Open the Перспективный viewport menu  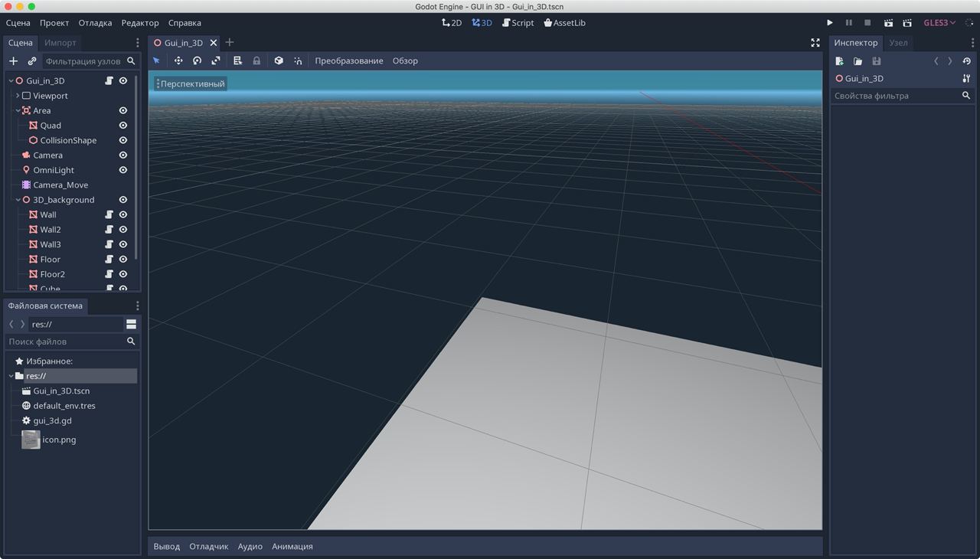[x=190, y=83]
